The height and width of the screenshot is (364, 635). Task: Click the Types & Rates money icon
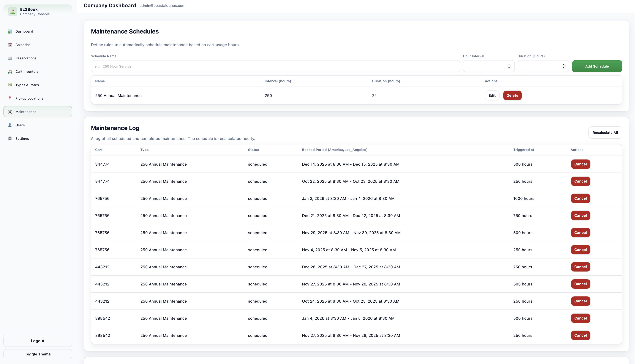[x=10, y=85]
